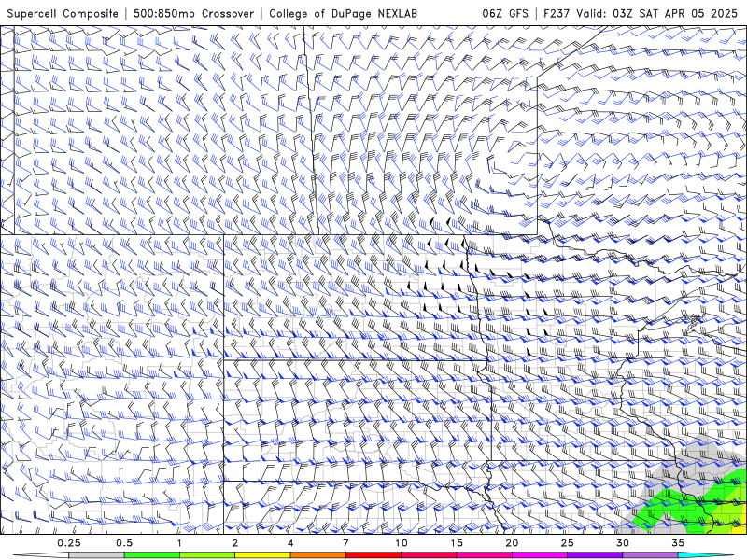Viewport: 747px width, 560px height.
Task: Click the "Valid: 03Z SAT APR 05 2025" text
Action: pos(657,13)
